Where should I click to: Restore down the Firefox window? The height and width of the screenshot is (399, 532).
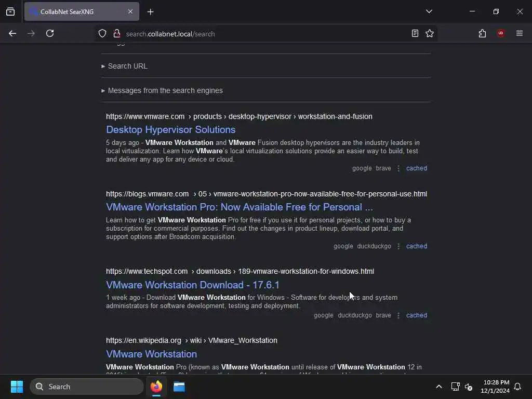click(496, 11)
